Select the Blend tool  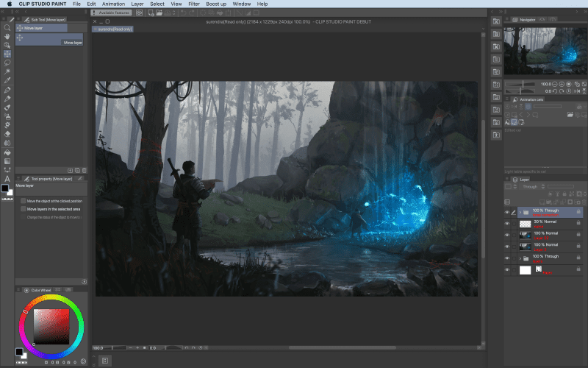tap(7, 143)
